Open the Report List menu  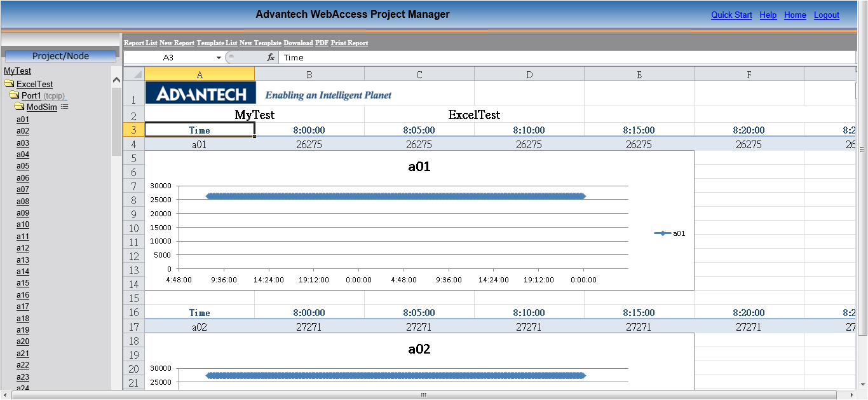pos(140,43)
